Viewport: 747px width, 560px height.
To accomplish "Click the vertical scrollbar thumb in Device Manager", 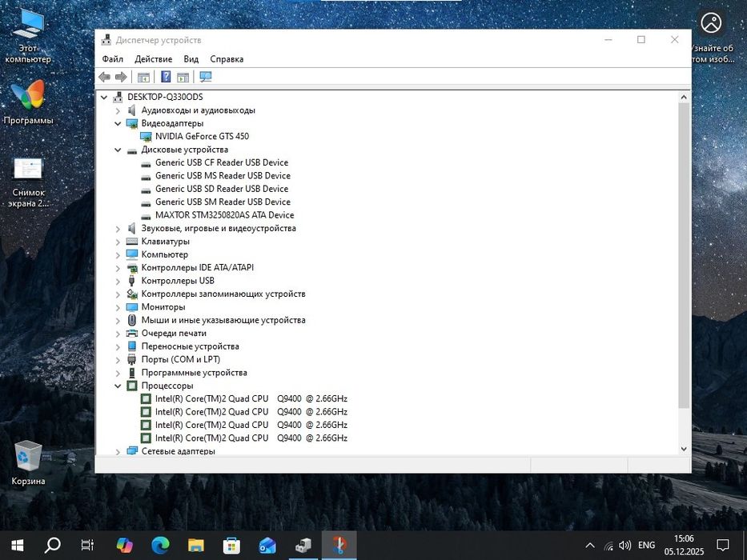I will 684,255.
